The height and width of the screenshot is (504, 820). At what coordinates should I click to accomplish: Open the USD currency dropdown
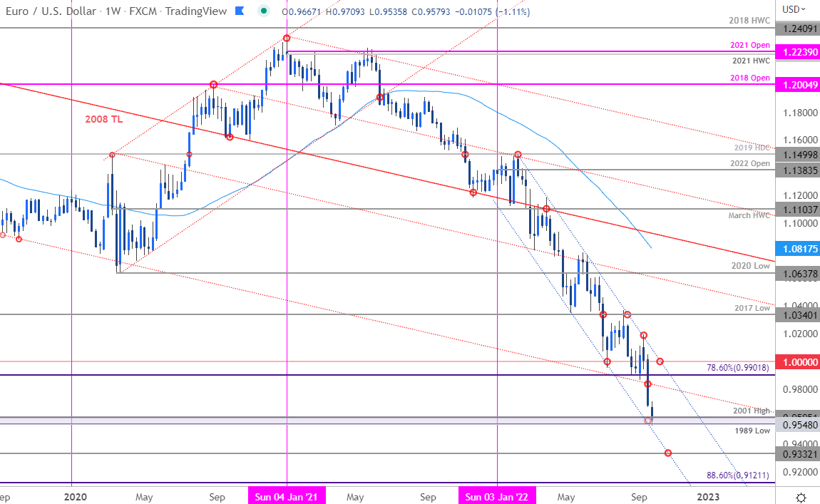pos(795,9)
